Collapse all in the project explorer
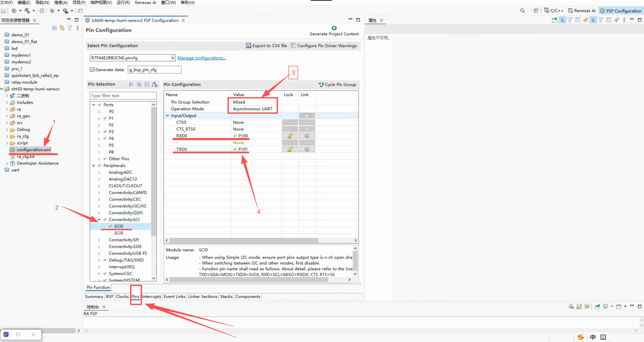This screenshot has width=644, height=342. point(54,28)
